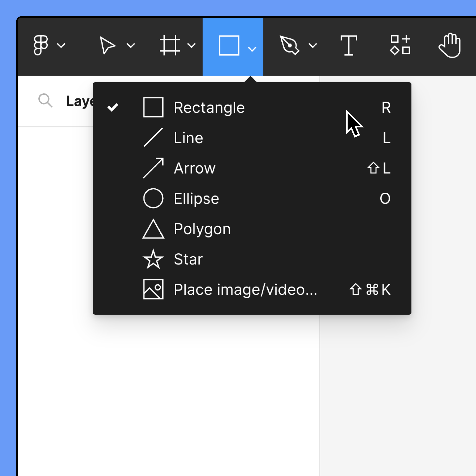476x476 pixels.
Task: Choose Place image/video from the menu
Action: [x=245, y=289]
